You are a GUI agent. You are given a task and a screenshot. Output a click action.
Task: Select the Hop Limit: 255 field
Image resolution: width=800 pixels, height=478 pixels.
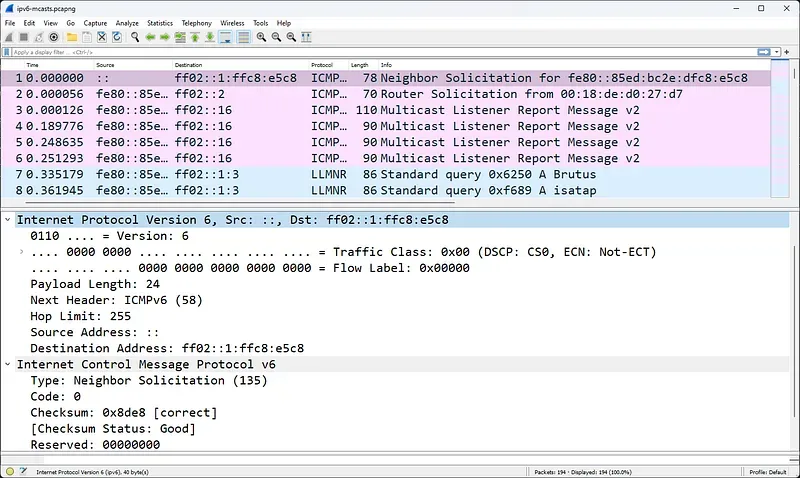[81, 316]
